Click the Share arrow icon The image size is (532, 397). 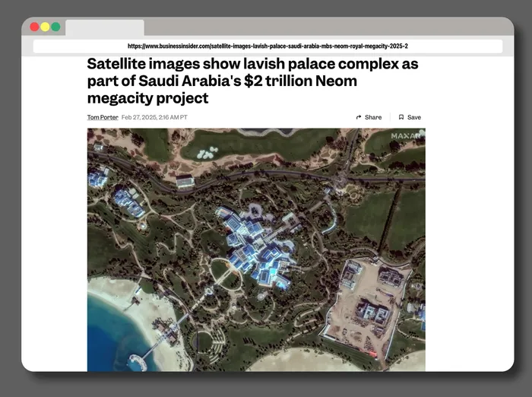click(359, 118)
